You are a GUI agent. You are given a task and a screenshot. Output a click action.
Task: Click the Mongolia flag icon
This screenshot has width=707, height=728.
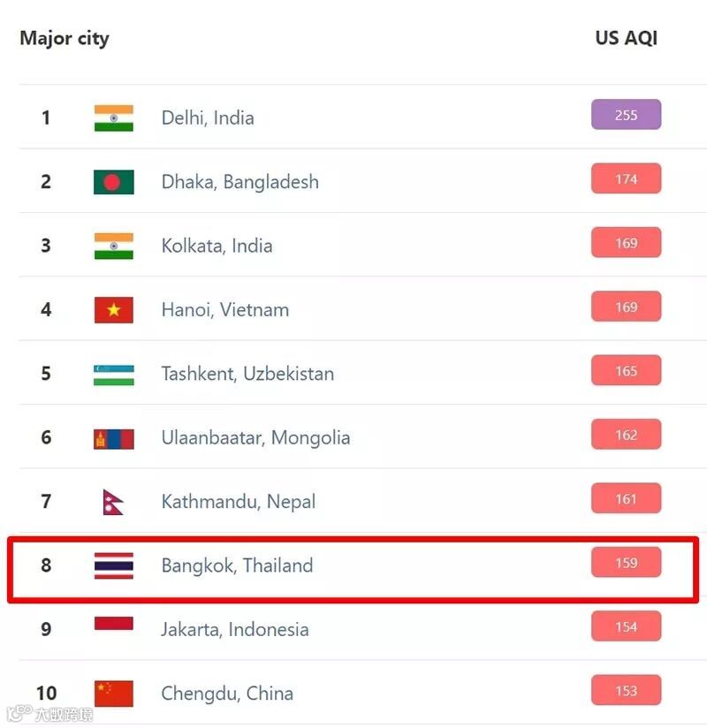113,438
